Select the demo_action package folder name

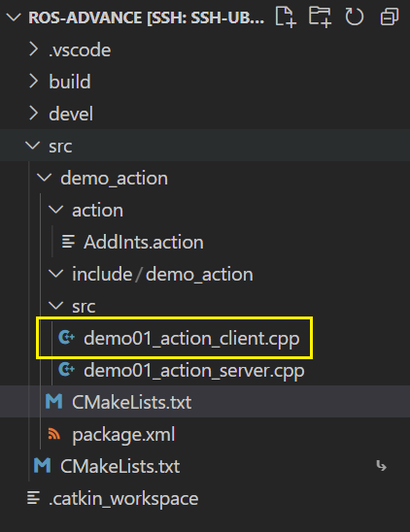pyautogui.click(x=114, y=178)
